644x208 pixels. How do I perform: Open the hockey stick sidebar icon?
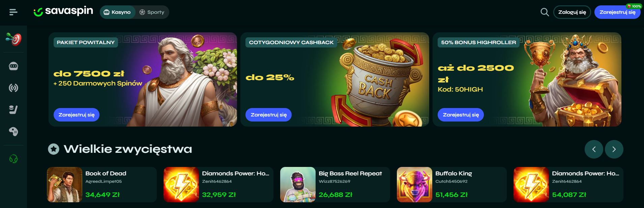[13, 110]
